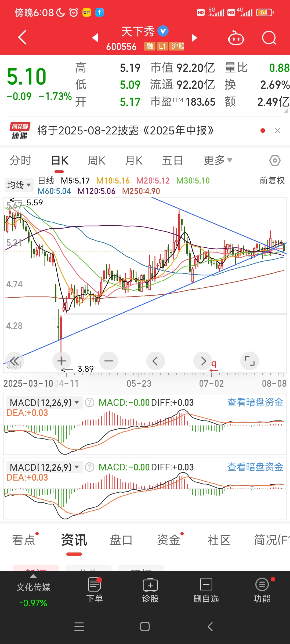The width and height of the screenshot is (290, 644).
Task: Open 下单 order icon
Action: (95, 590)
